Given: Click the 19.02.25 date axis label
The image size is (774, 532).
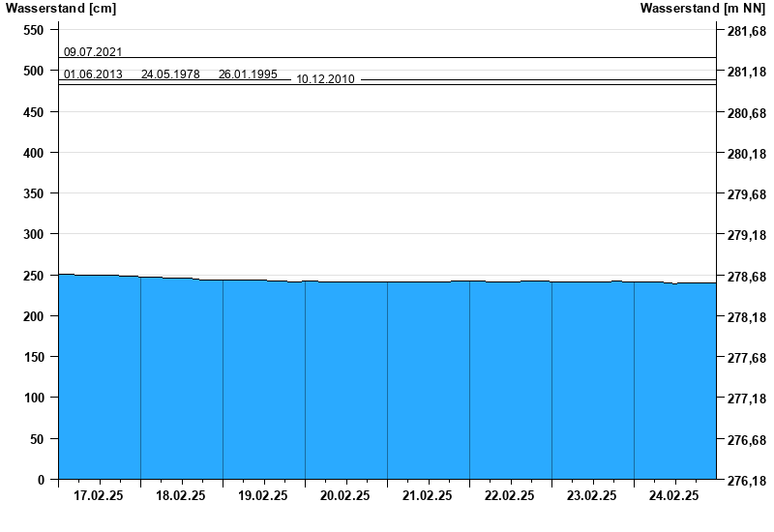Looking at the screenshot, I should click(x=263, y=496).
